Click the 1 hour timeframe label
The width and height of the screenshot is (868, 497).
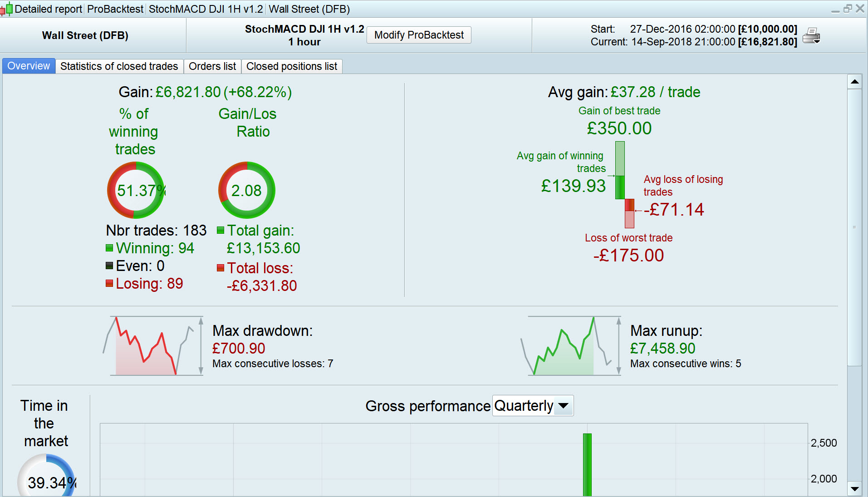[304, 42]
